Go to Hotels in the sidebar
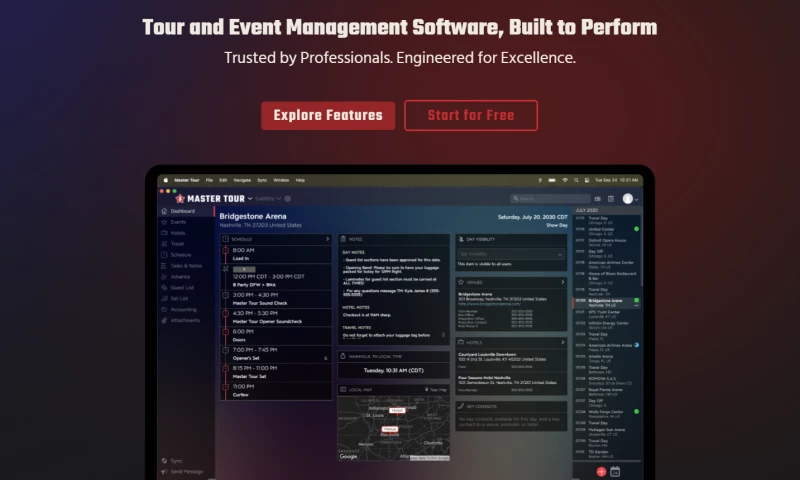This screenshot has height=480, width=800. coord(177,233)
